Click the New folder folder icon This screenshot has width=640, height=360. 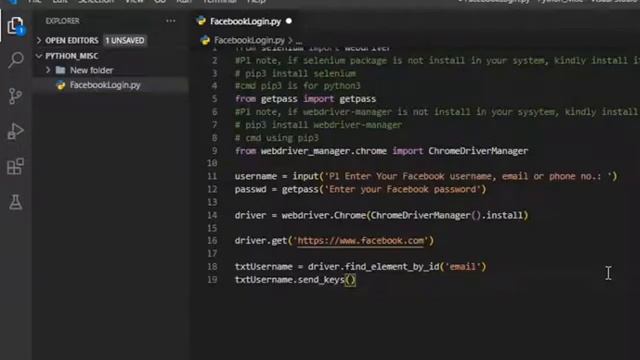point(60,70)
